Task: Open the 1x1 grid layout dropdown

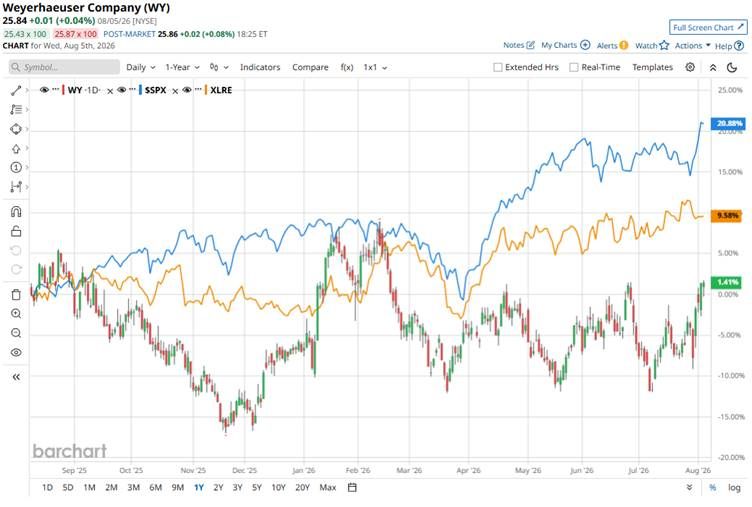Action: pyautogui.click(x=375, y=67)
